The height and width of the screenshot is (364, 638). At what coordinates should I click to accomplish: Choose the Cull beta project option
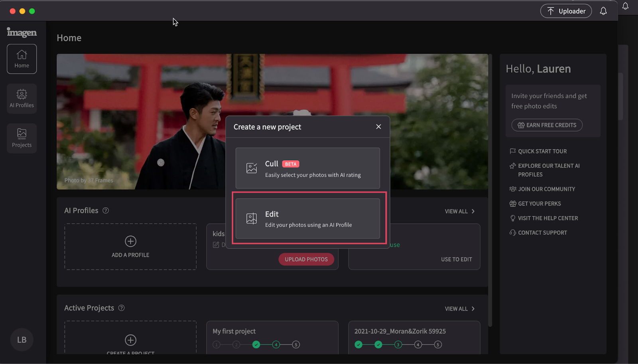[307, 168]
